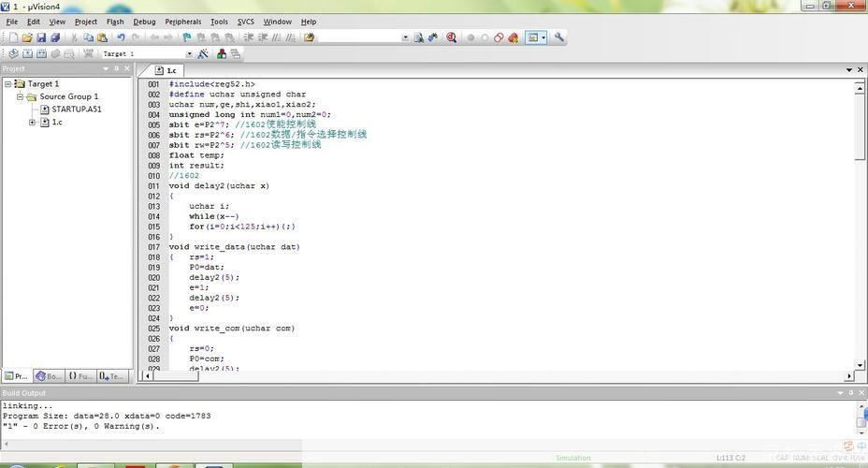Pin the Project panel with the pushpin toggle
Image resolution: width=868 pixels, height=468 pixels.
116,68
